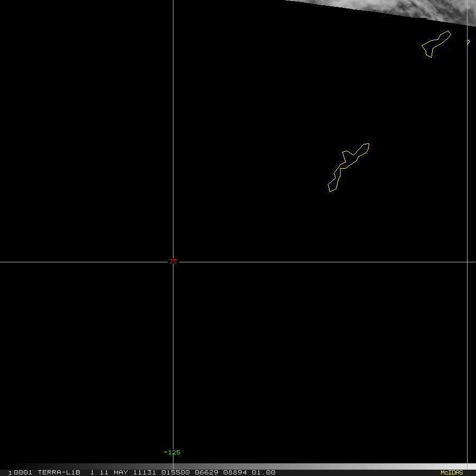Click the 01.00 resolution value
476x476 pixels.
[263, 472]
